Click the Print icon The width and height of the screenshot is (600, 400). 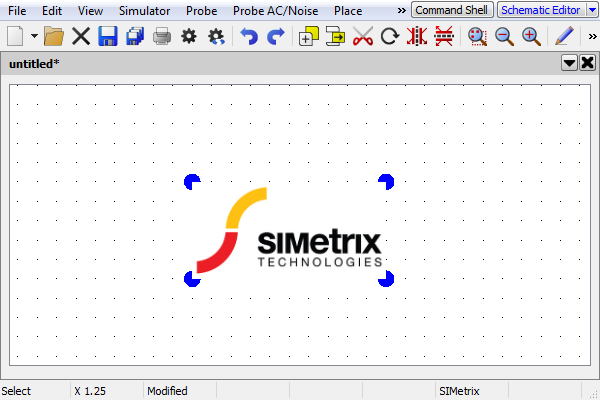(x=161, y=37)
